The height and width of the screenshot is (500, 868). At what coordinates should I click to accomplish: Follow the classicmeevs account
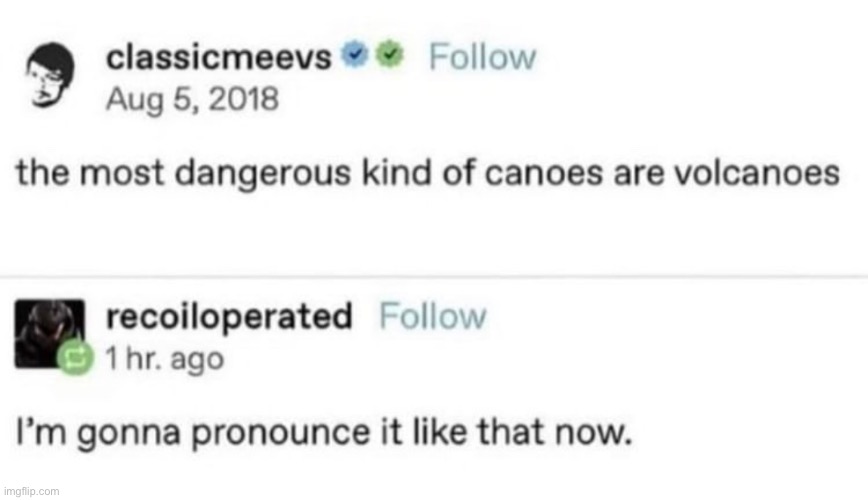point(482,58)
